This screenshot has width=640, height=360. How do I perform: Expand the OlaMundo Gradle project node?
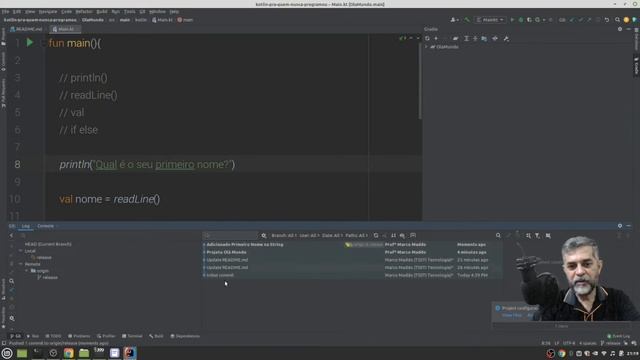coord(427,47)
